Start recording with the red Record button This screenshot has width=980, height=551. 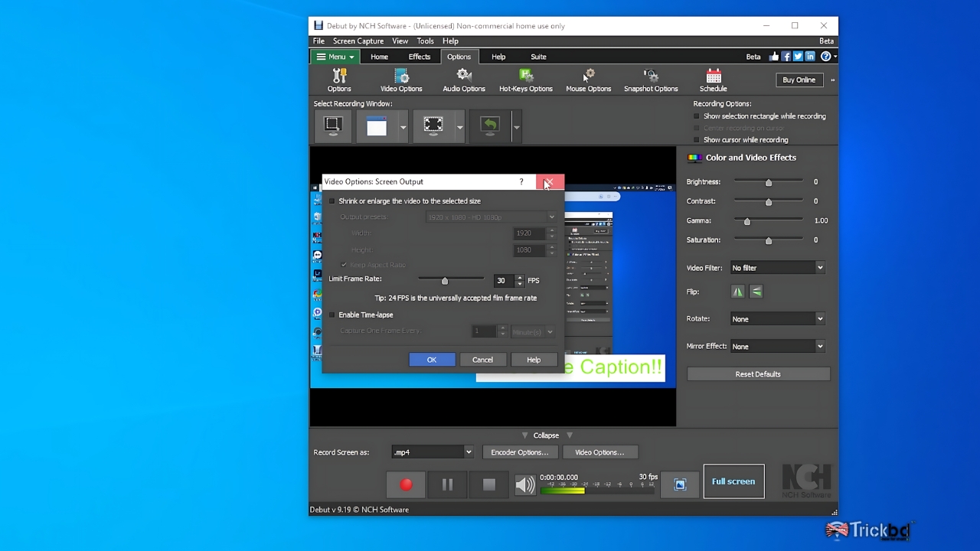click(x=406, y=484)
